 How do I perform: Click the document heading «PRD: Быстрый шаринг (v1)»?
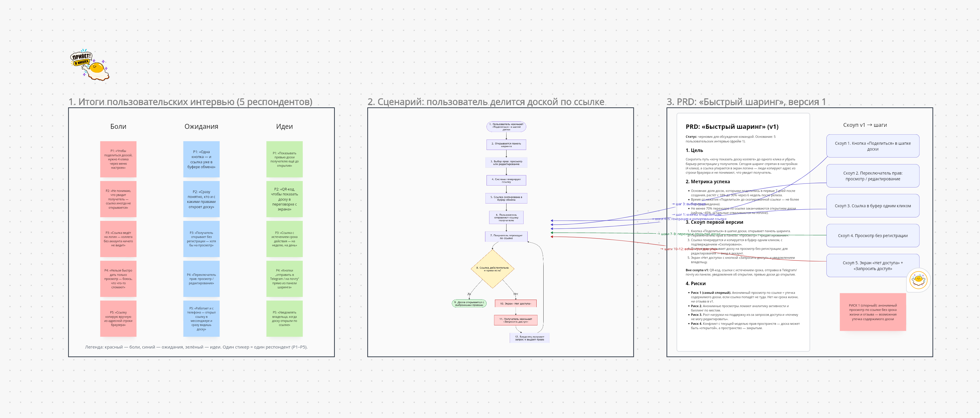click(x=732, y=126)
